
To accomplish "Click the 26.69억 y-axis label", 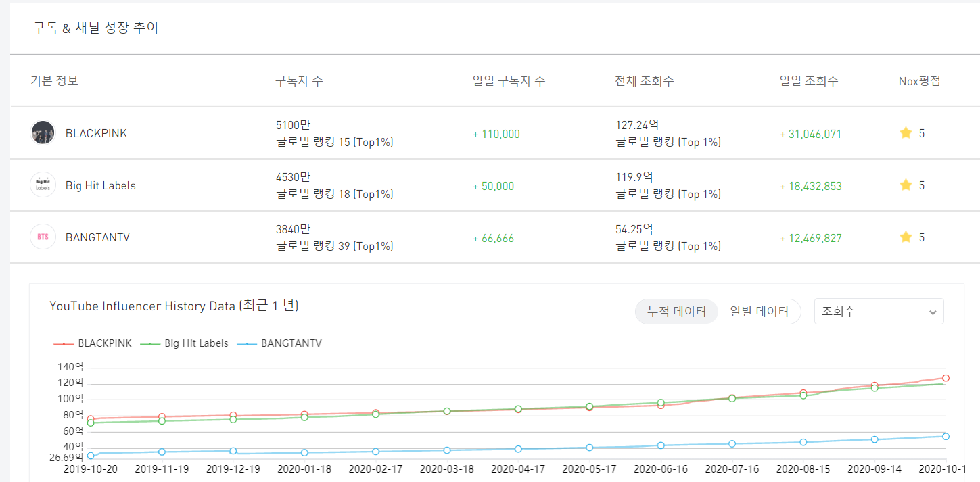I will click(x=66, y=457).
